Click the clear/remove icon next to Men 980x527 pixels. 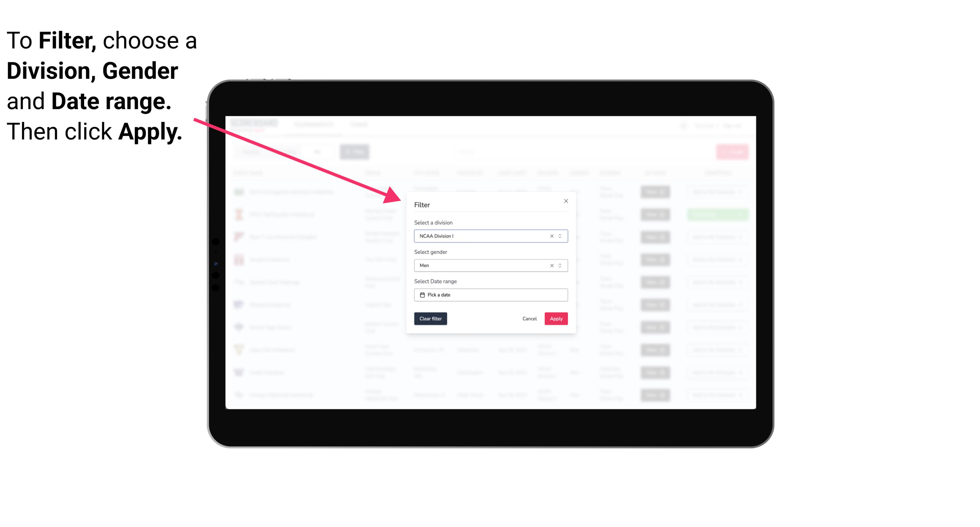click(x=551, y=265)
